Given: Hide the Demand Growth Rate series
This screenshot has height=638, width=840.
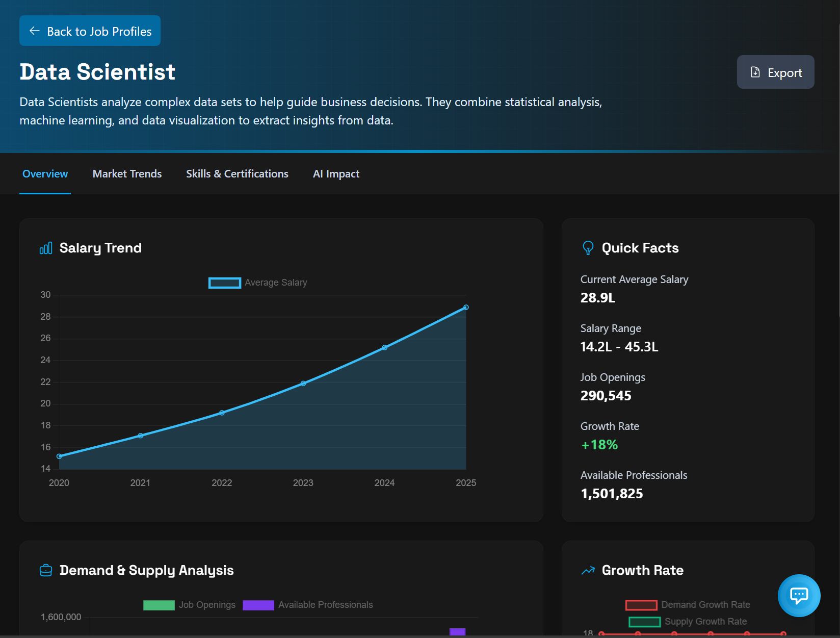Looking at the screenshot, I should point(687,605).
